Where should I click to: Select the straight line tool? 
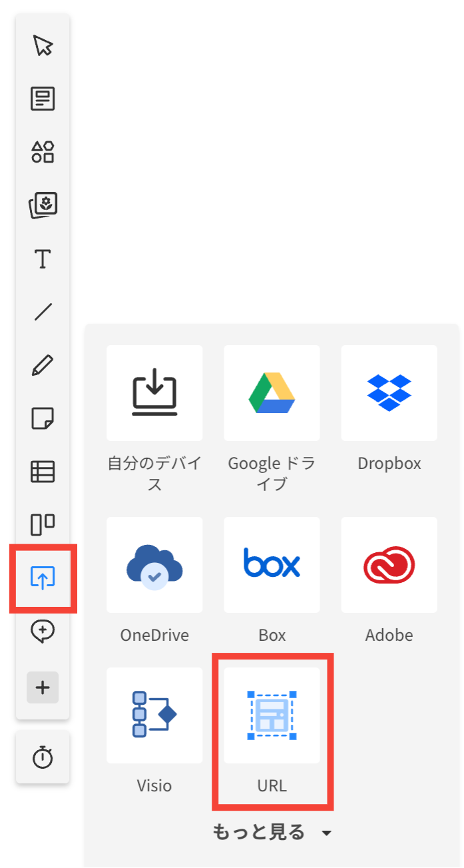point(43,312)
